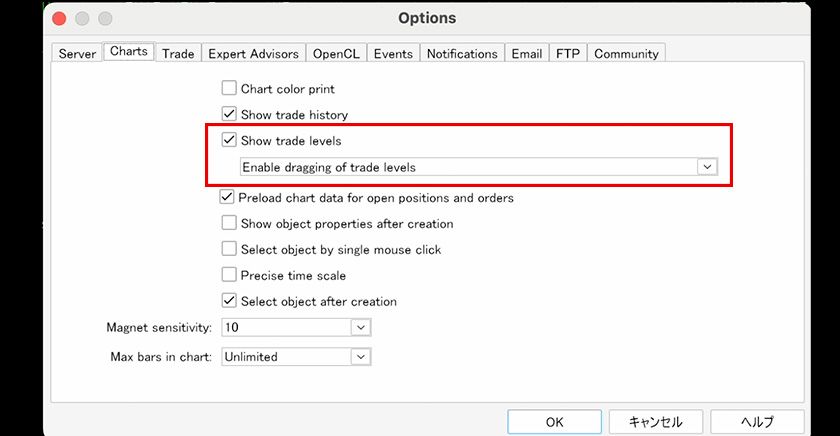The image size is (840, 436).
Task: Go to the Expert Advisors tab
Action: (x=253, y=54)
